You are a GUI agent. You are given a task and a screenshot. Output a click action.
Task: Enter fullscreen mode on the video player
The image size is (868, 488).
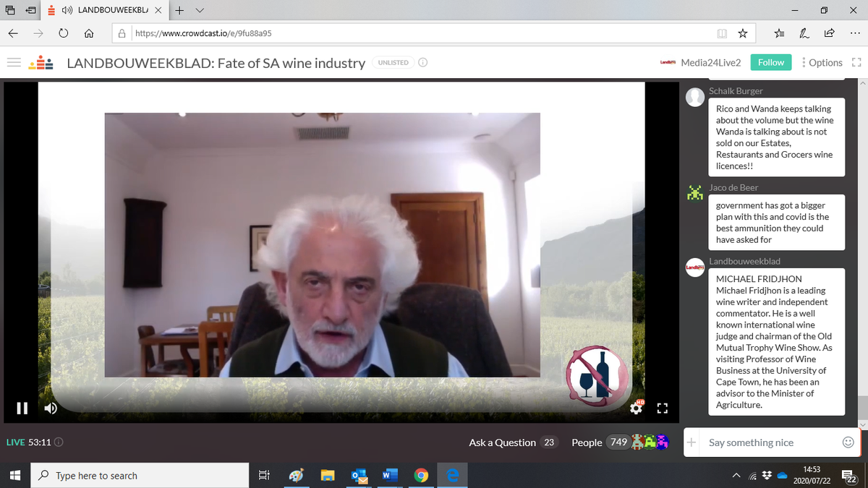point(662,408)
